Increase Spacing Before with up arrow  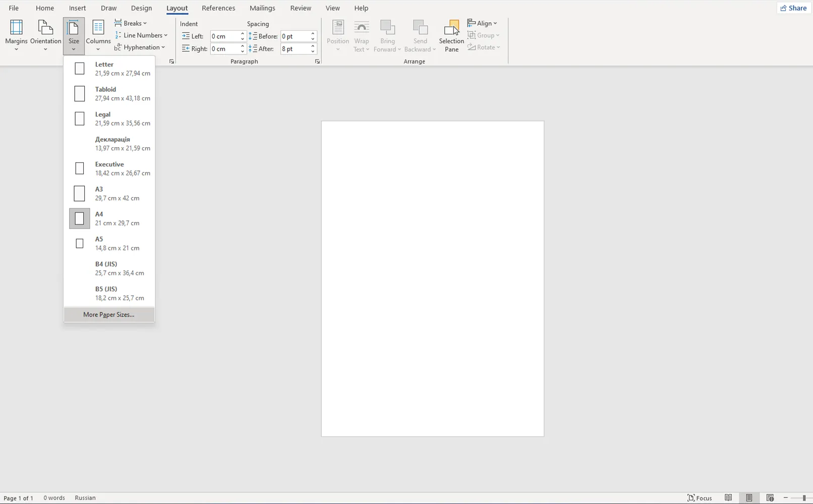(313, 34)
